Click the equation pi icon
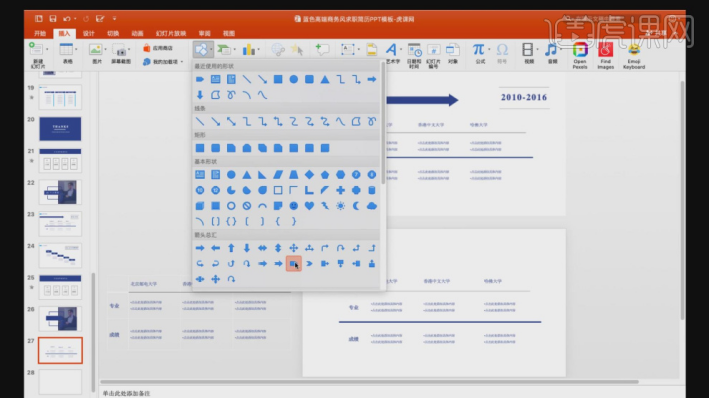 coord(478,49)
